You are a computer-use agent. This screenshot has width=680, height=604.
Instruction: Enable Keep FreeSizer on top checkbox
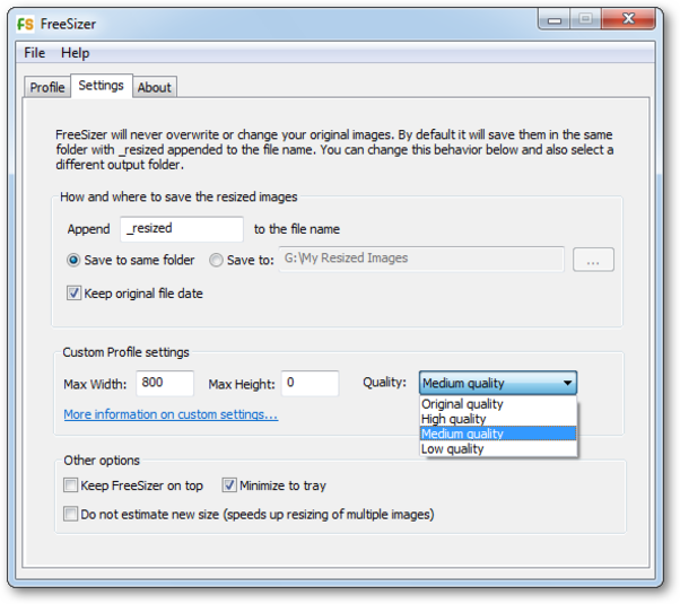(x=70, y=485)
